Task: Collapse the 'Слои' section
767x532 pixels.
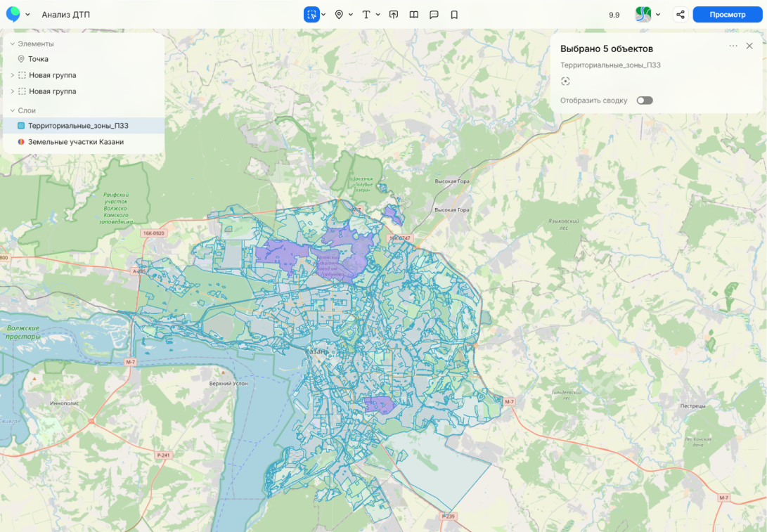Action: click(12, 110)
